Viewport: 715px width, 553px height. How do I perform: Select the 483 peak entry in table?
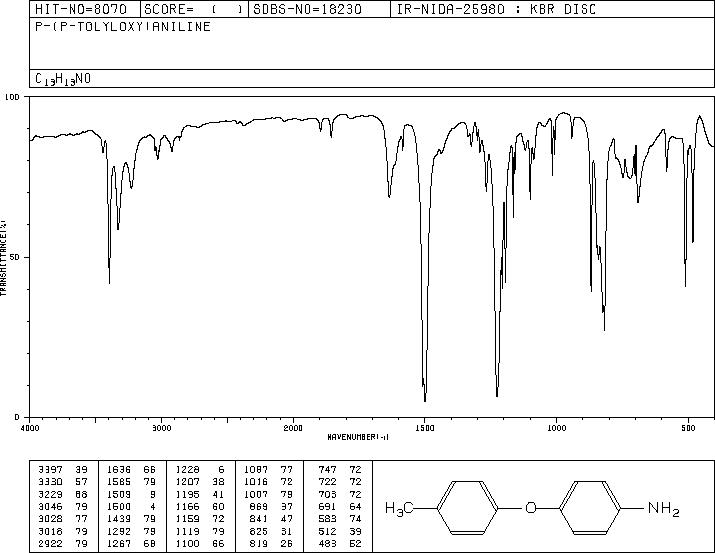pyautogui.click(x=340, y=544)
